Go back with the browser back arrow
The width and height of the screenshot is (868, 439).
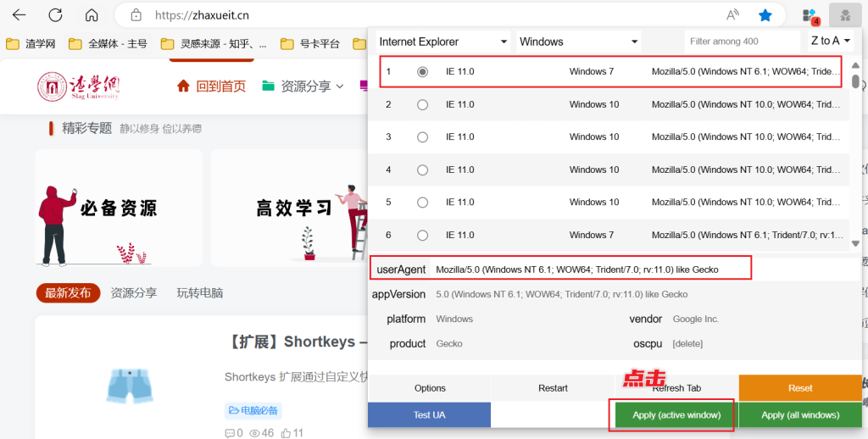pos(19,15)
